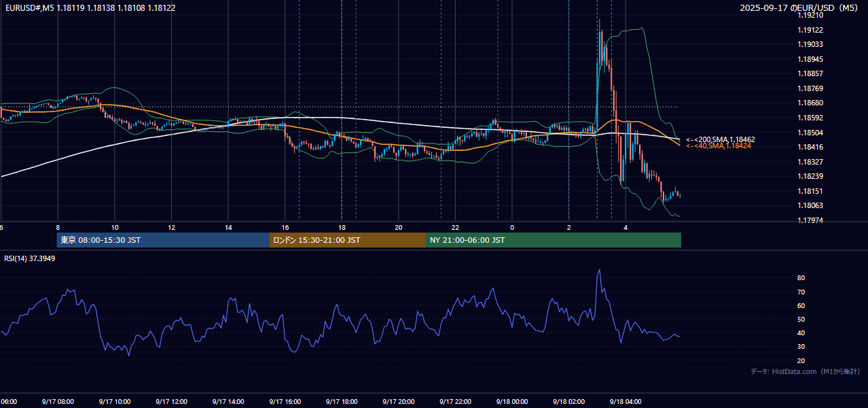Click price axis value 1.18416

pos(811,147)
